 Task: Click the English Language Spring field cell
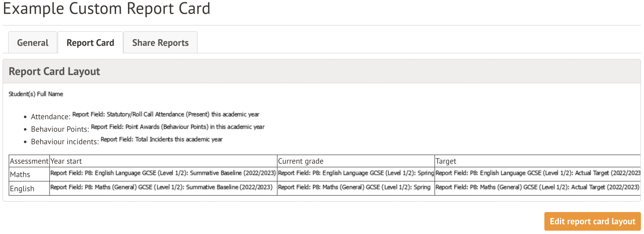tap(356, 173)
